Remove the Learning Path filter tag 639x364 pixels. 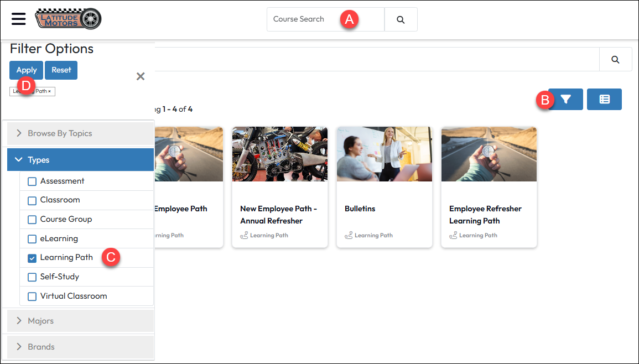(x=49, y=91)
